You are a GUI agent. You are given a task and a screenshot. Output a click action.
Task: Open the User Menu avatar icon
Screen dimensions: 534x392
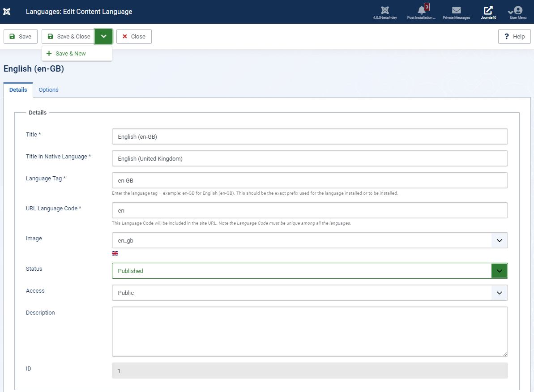(x=517, y=11)
